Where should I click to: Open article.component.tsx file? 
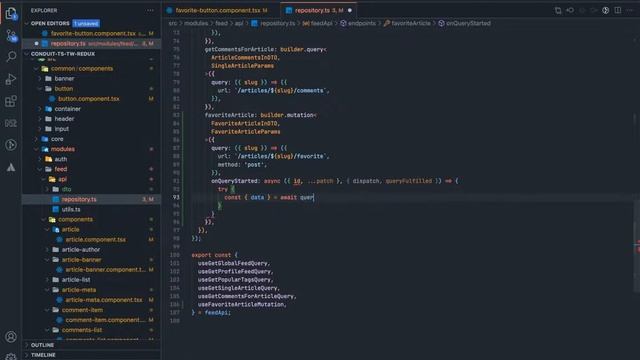96,240
